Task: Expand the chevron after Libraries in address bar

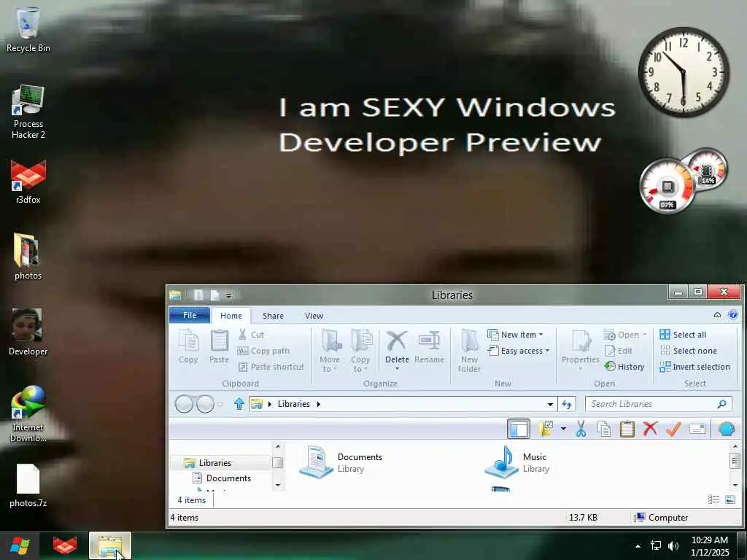Action: (319, 404)
